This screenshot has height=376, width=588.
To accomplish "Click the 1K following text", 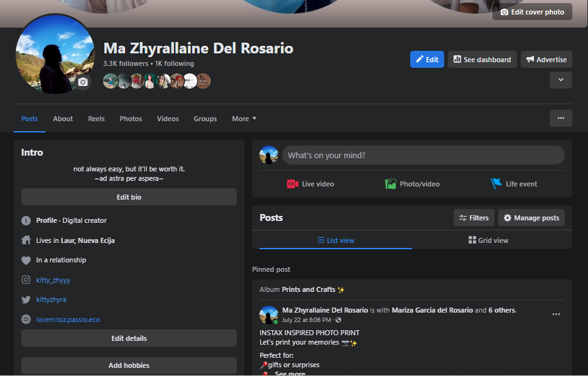I will point(175,63).
